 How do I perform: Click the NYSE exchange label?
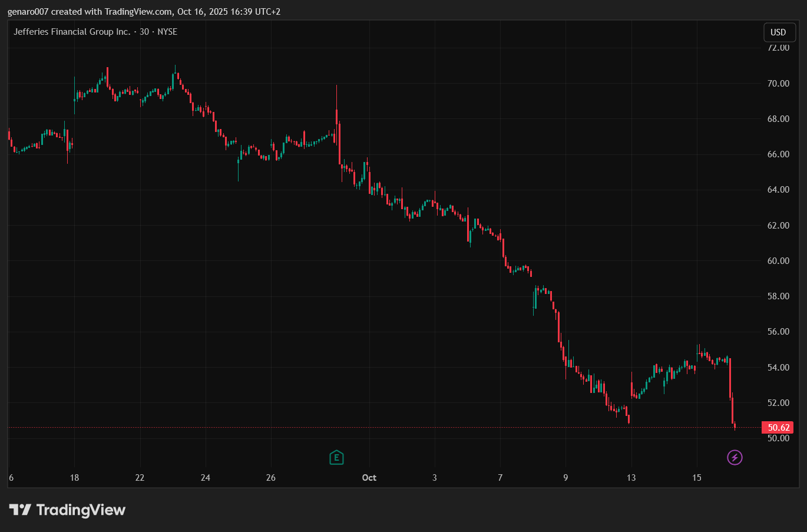(x=167, y=32)
